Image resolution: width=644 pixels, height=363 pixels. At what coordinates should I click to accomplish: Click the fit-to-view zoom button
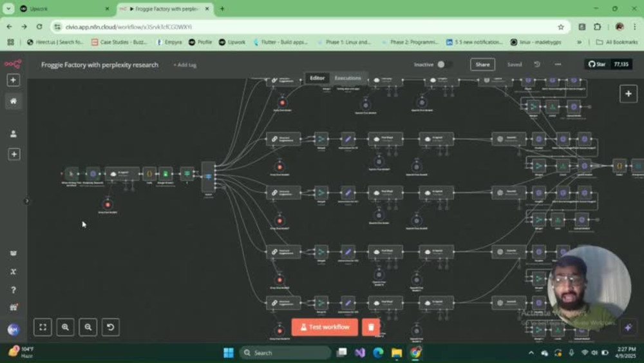pos(43,328)
